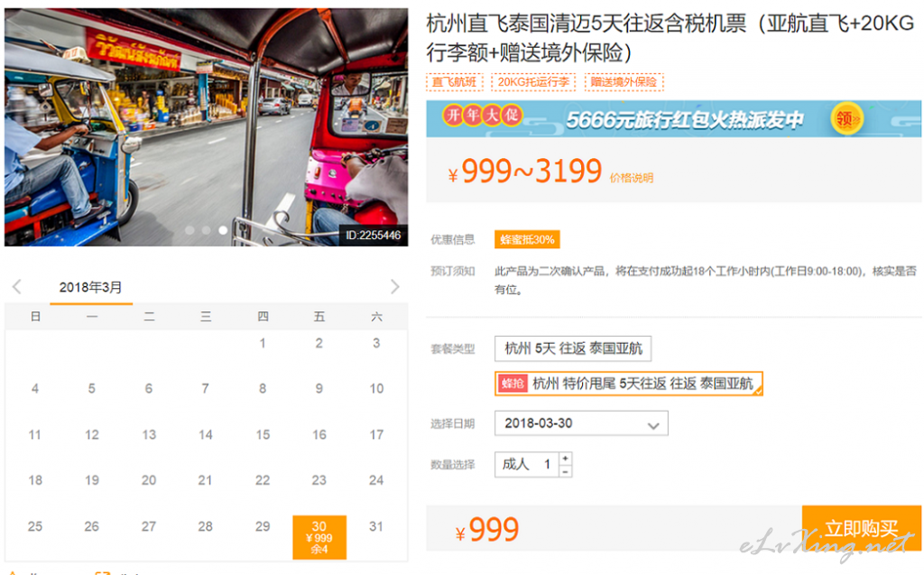Click the 2018年3月 month tab
The height and width of the screenshot is (575, 924).
[x=91, y=288]
